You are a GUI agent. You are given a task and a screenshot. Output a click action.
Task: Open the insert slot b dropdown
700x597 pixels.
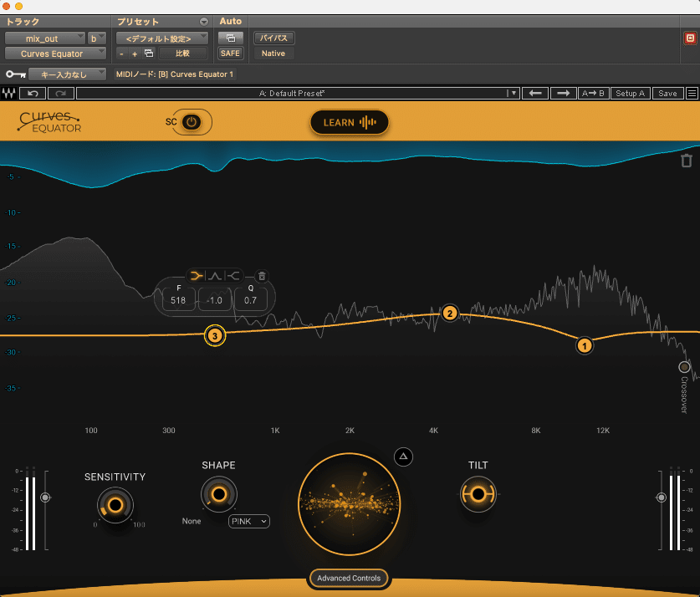coord(96,38)
